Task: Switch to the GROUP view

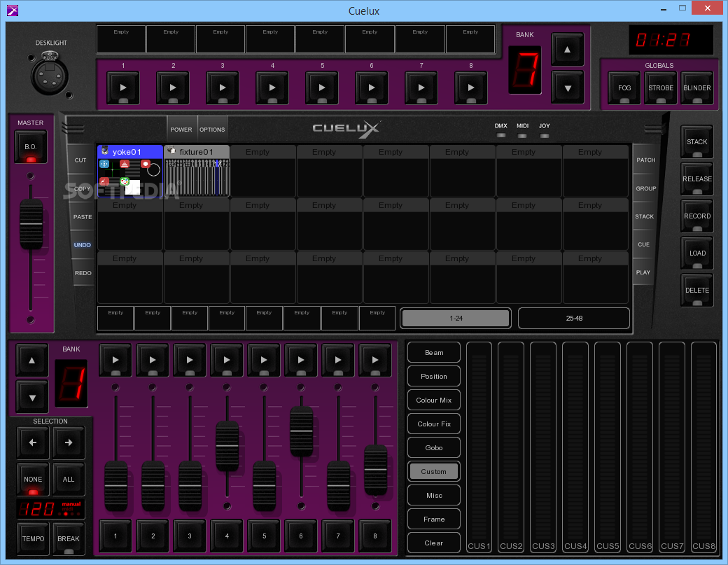Action: tap(646, 188)
